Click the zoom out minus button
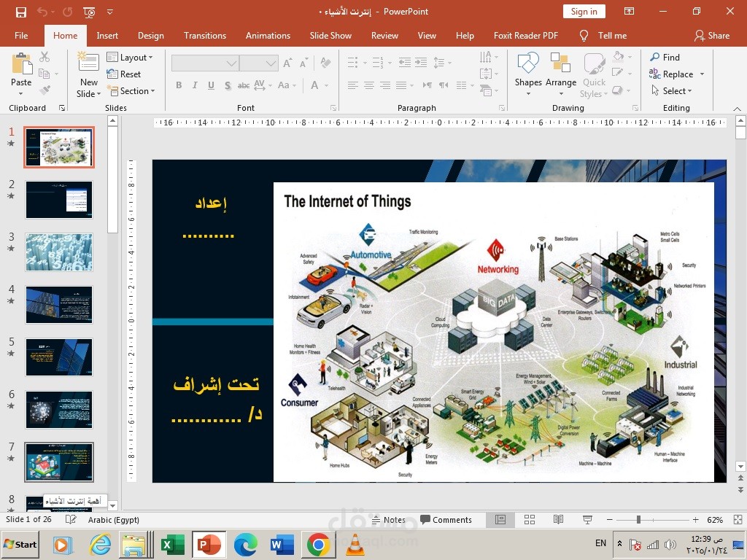Viewport: 747px width, 560px height. point(609,519)
